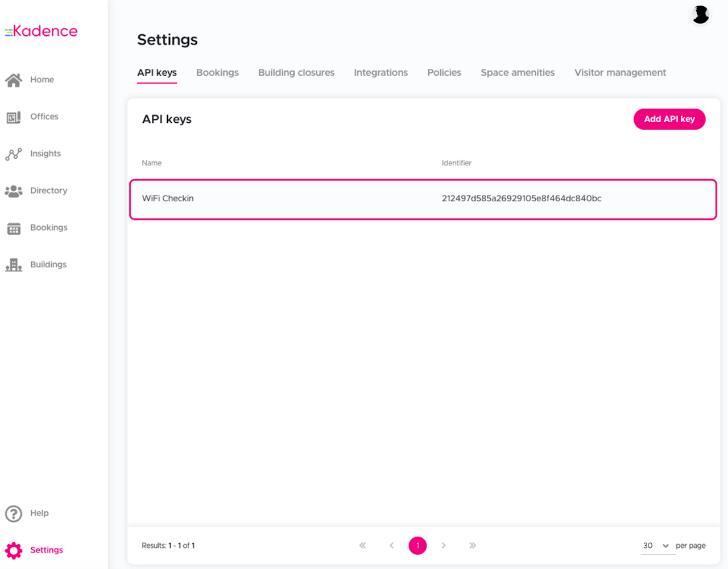
Task: Go to the last page of results
Action: (x=473, y=546)
